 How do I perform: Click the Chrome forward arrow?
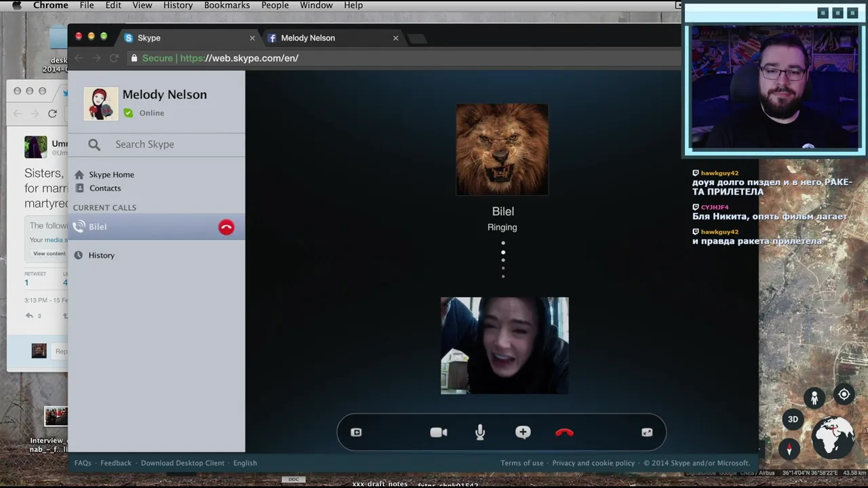pyautogui.click(x=96, y=58)
